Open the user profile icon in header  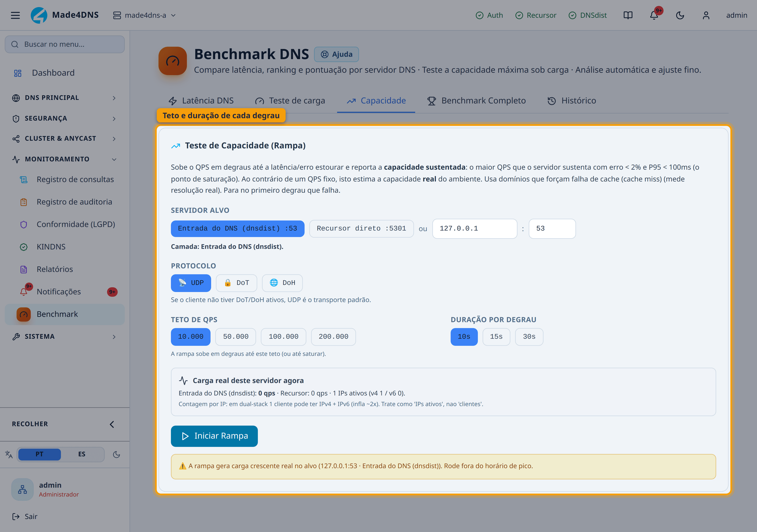point(706,15)
